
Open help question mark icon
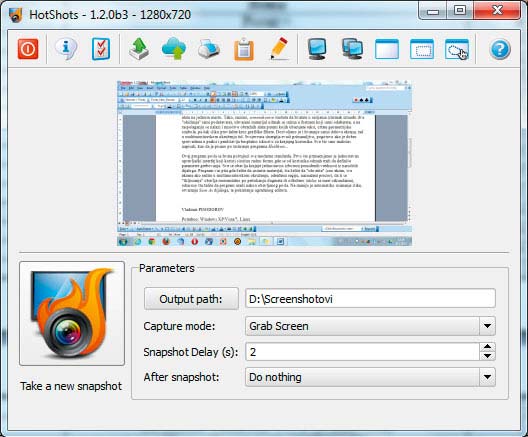pyautogui.click(x=500, y=49)
